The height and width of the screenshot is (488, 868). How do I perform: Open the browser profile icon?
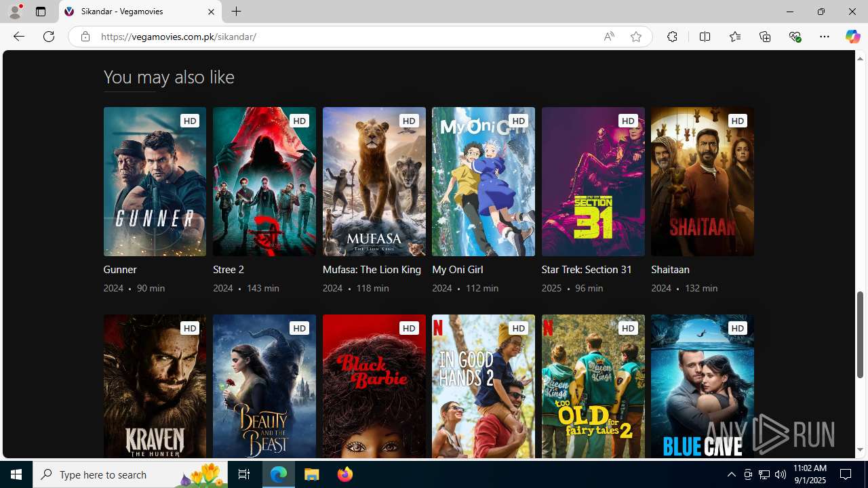[15, 12]
